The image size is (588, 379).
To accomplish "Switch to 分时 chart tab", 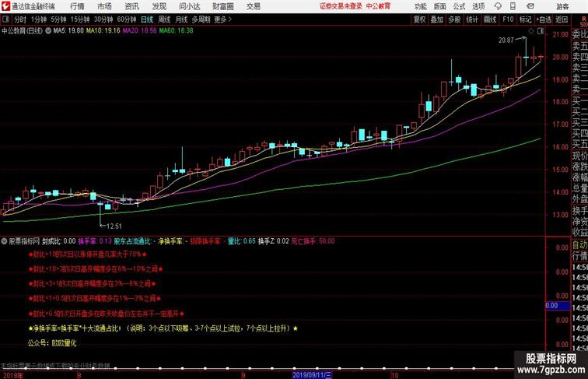I will point(20,19).
